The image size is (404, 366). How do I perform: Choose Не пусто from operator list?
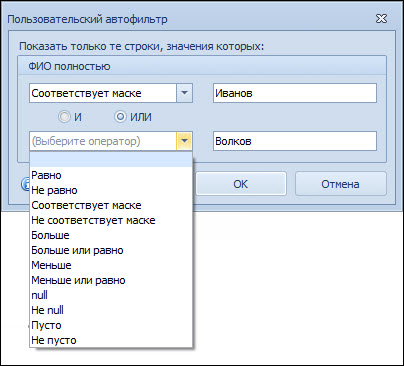coord(111,340)
